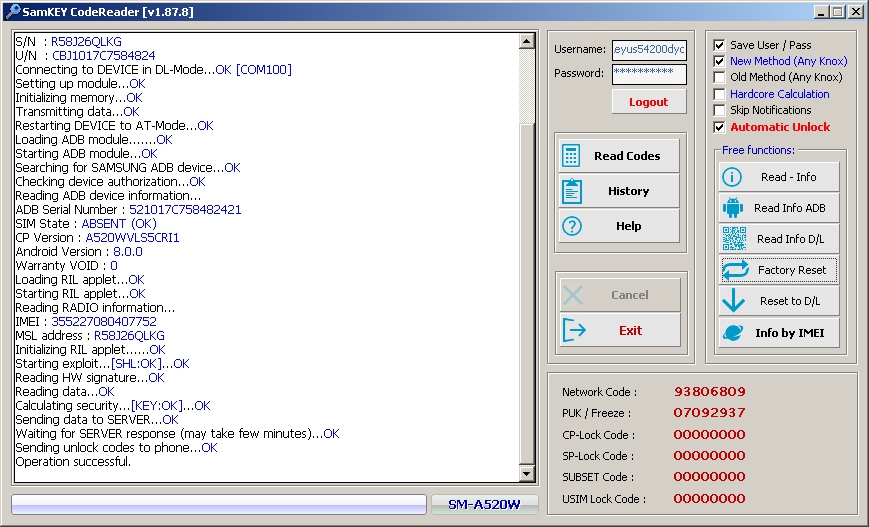Click the greyed Cancel X icon
The image size is (869, 527).
[572, 295]
